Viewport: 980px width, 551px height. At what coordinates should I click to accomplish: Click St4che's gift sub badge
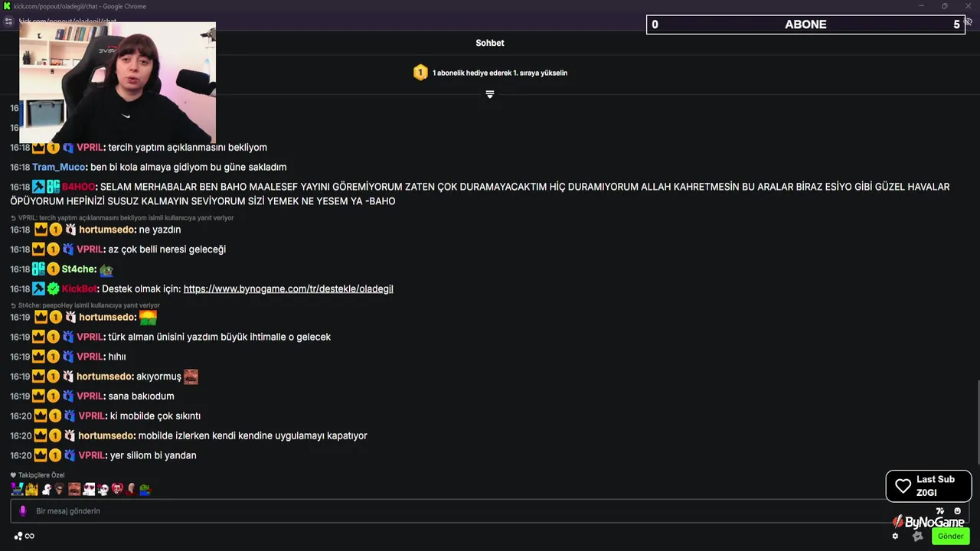pyautogui.click(x=53, y=269)
